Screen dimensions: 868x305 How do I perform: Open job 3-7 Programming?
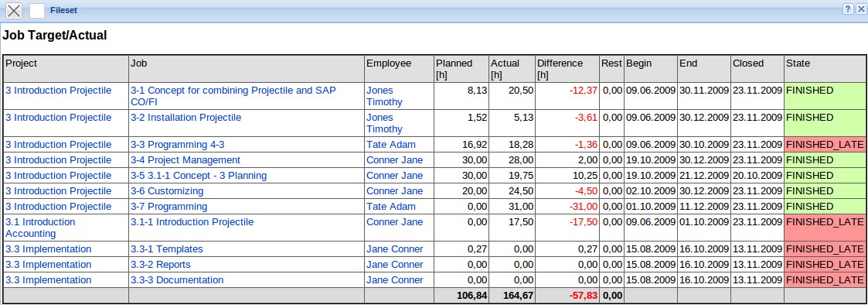(168, 207)
